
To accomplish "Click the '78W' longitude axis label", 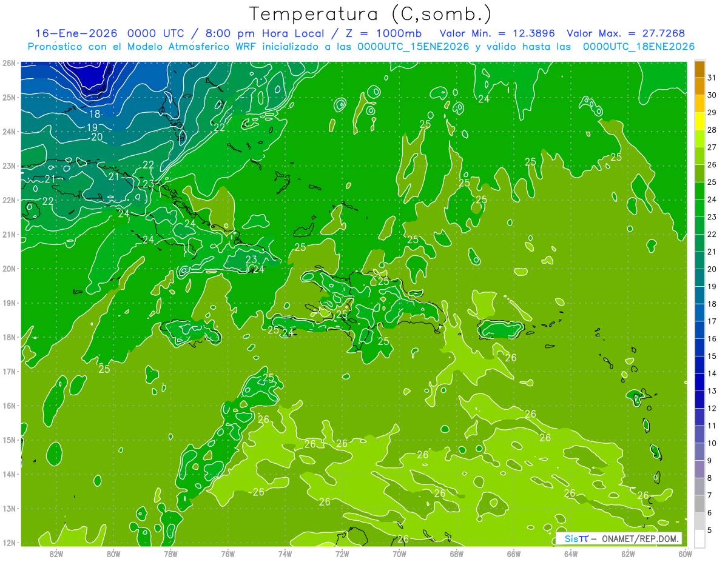I will [x=170, y=554].
